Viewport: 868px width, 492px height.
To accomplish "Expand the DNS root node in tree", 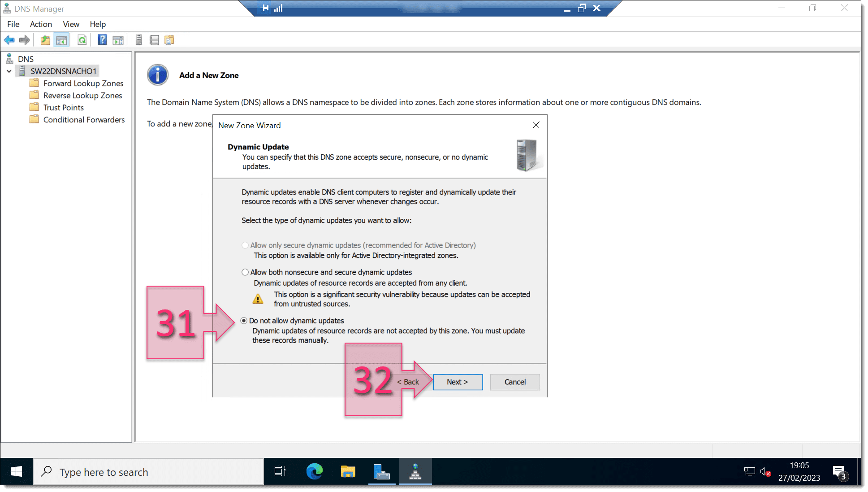I will [26, 59].
